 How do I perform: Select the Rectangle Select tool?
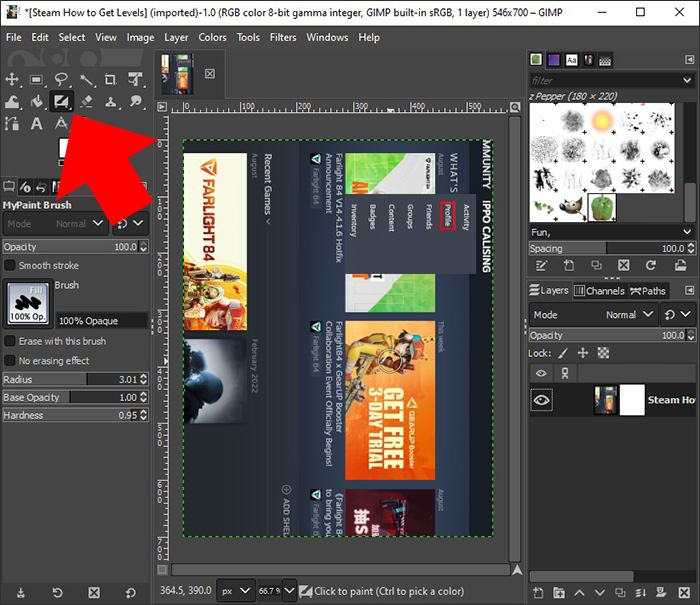[37, 79]
